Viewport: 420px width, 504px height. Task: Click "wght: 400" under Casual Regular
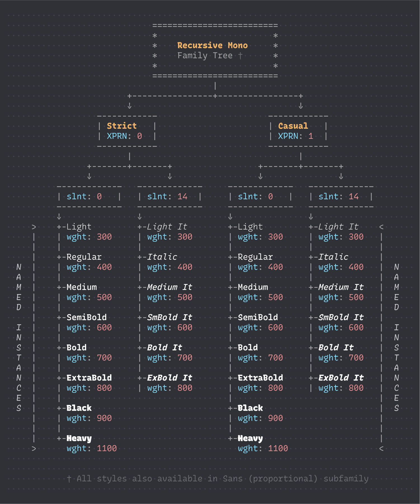click(x=260, y=267)
